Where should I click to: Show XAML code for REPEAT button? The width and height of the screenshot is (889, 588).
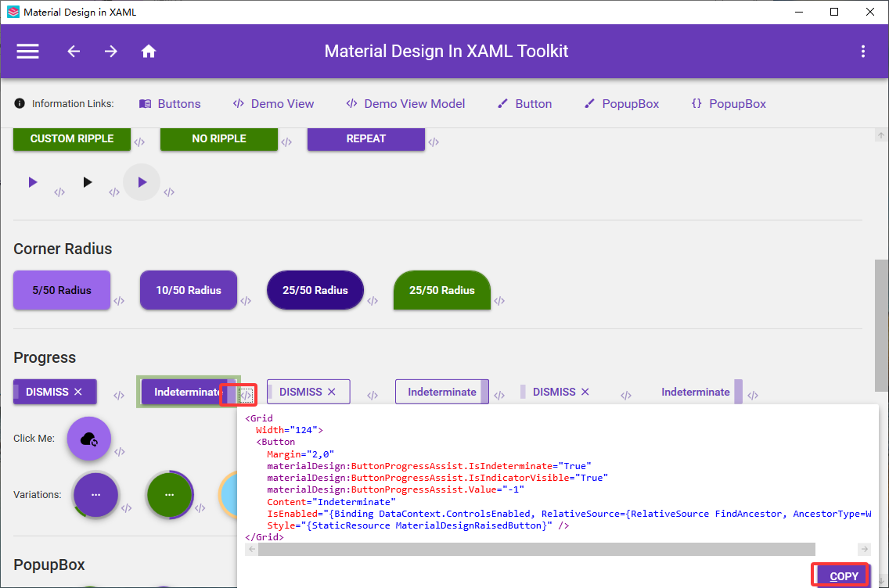coord(434,142)
